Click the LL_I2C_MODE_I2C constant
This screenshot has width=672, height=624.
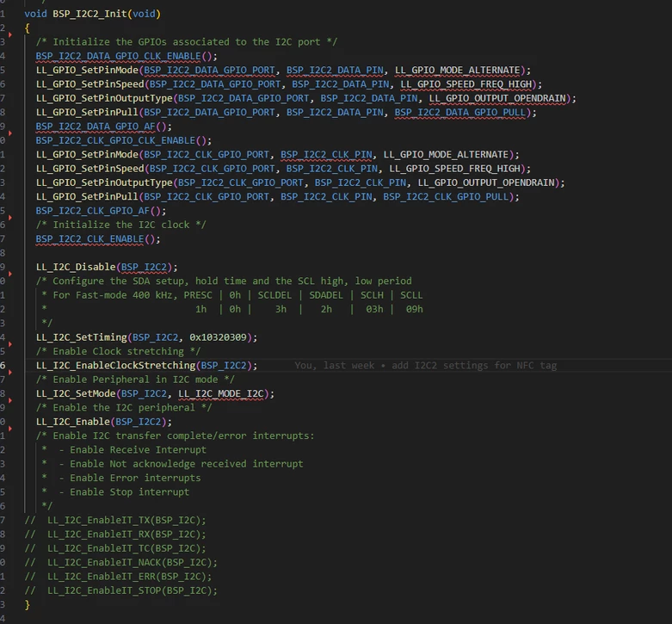pos(221,394)
